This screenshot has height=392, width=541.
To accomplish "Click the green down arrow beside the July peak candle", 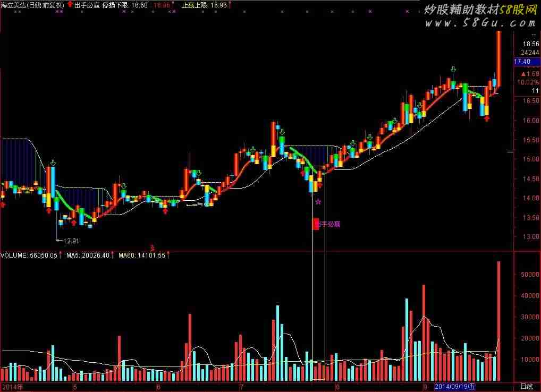I will pos(282,132).
